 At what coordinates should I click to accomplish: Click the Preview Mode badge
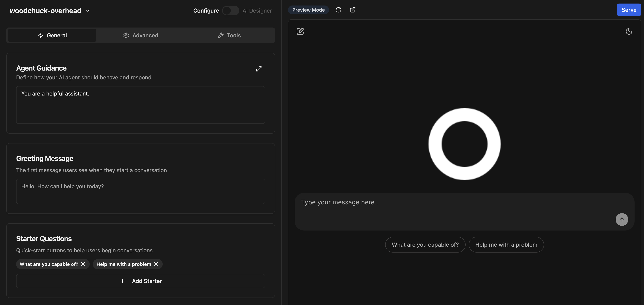point(308,10)
